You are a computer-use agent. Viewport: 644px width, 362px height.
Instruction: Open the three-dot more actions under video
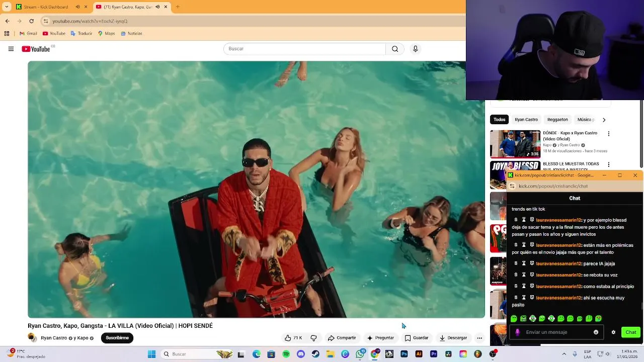point(479,338)
